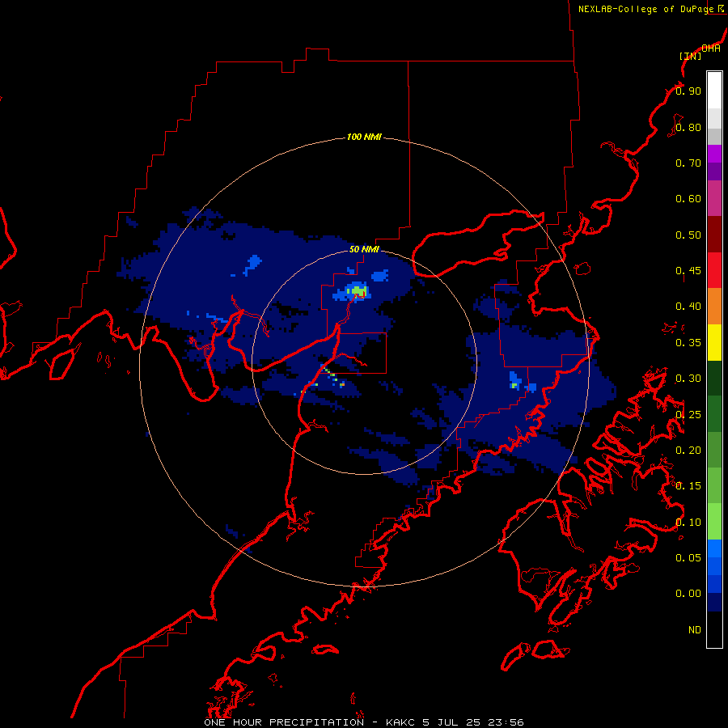
Task: Click the 100 NMI range ring label
Action: 364,137
